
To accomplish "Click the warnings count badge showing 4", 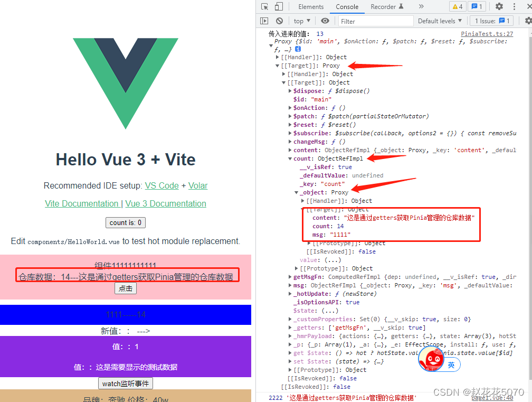I will [x=458, y=6].
